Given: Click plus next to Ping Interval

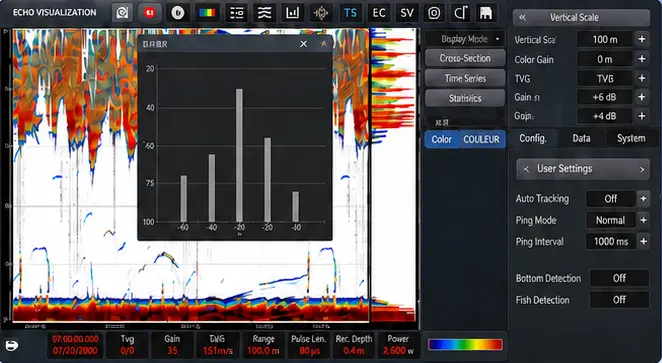Looking at the screenshot, I should tap(643, 241).
